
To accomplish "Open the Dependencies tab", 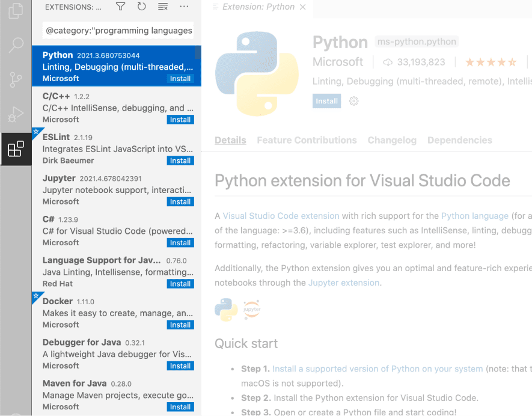I will (x=459, y=140).
